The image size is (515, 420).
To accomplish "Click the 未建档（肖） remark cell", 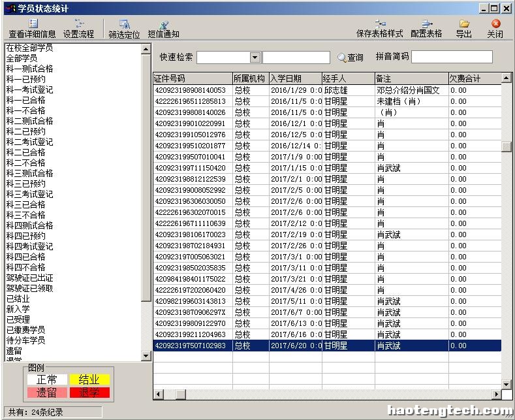I will (411, 101).
